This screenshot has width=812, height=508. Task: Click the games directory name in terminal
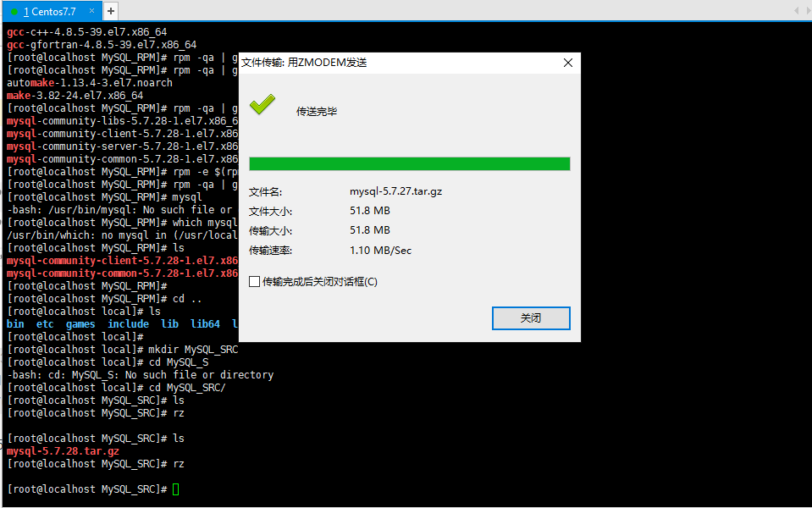pos(80,323)
